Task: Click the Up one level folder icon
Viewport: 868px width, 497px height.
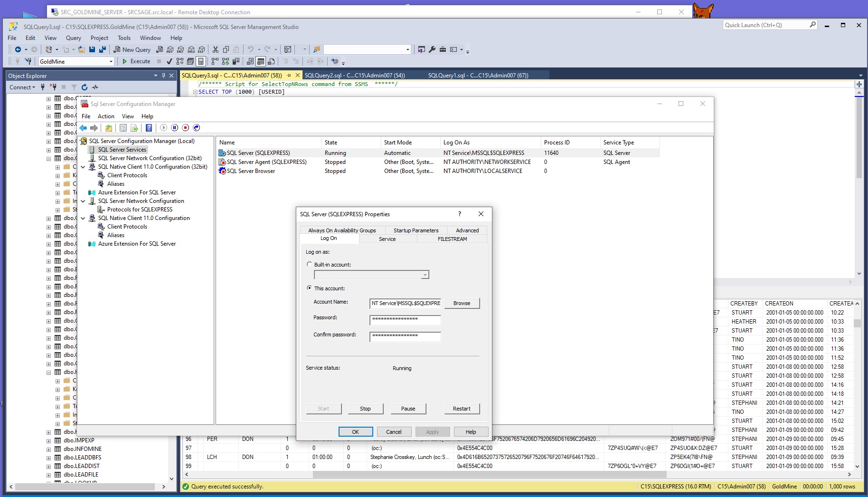Action: coord(109,128)
